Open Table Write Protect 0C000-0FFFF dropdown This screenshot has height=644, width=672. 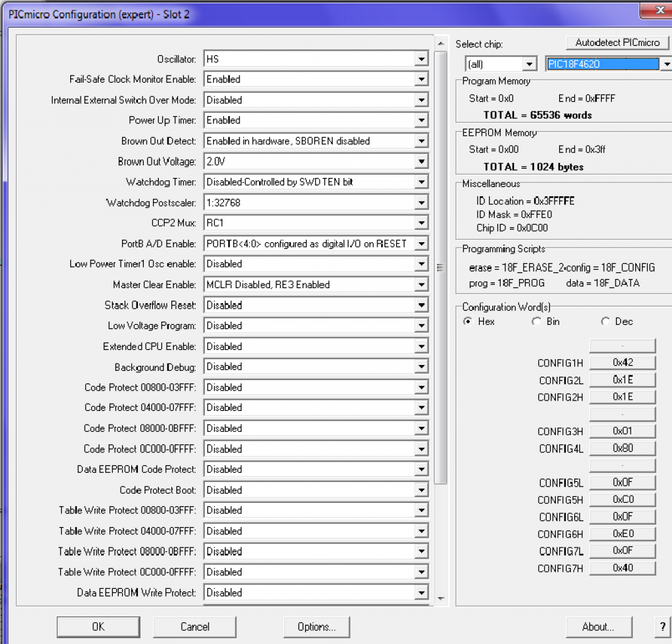pyautogui.click(x=316, y=572)
